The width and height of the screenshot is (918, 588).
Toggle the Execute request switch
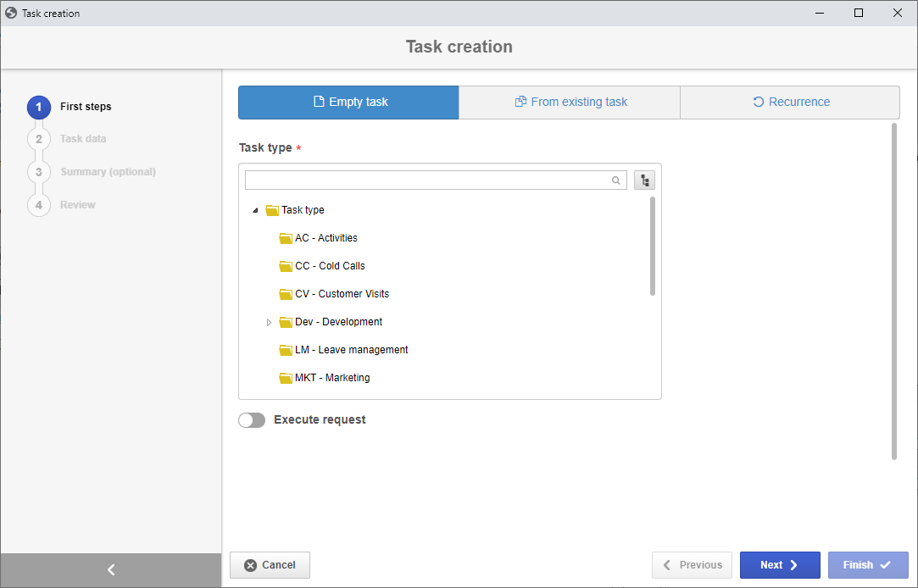252,420
